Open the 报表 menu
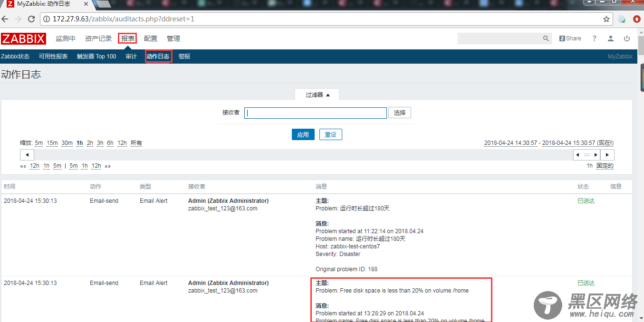 127,38
